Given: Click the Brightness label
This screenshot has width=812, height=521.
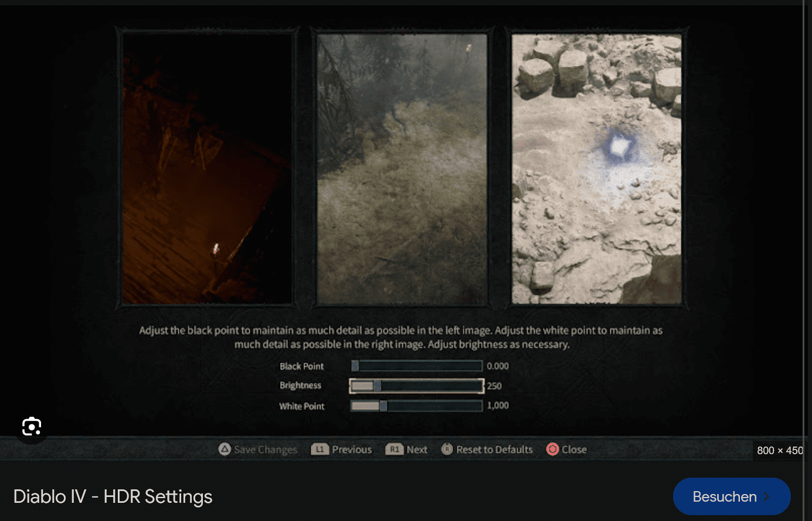Looking at the screenshot, I should click(x=300, y=386).
